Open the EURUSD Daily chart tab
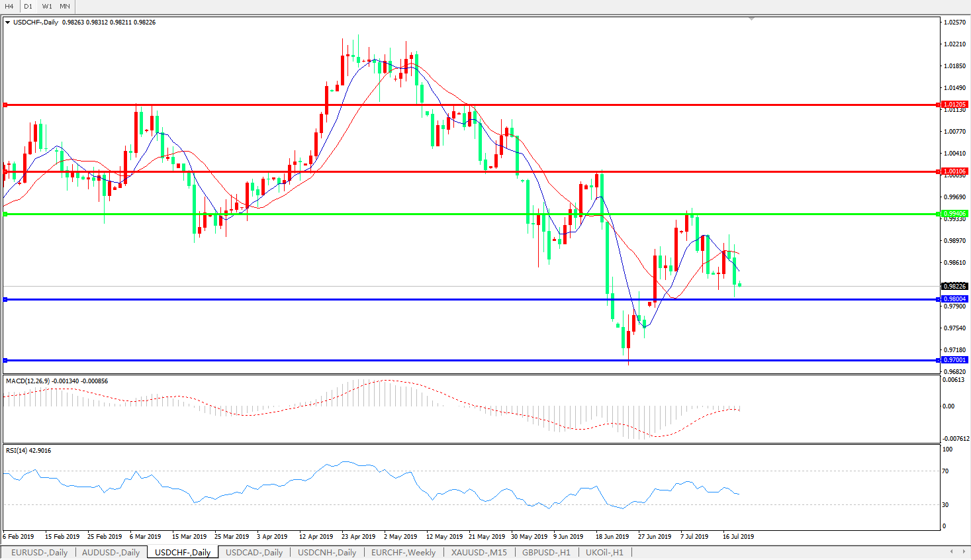This screenshot has height=560, width=971. (39, 553)
